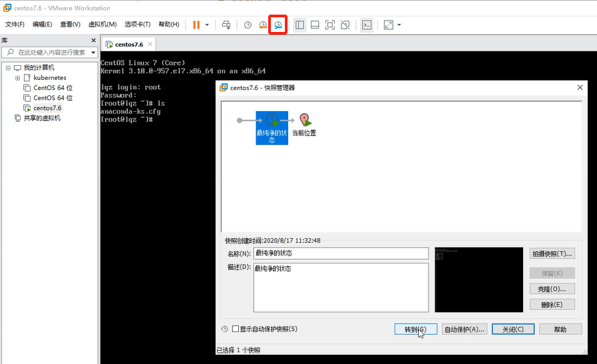Screen dimensions: 597x364
Task: Click the VMware Workstation title bar icon
Action: pyautogui.click(x=7, y=7)
